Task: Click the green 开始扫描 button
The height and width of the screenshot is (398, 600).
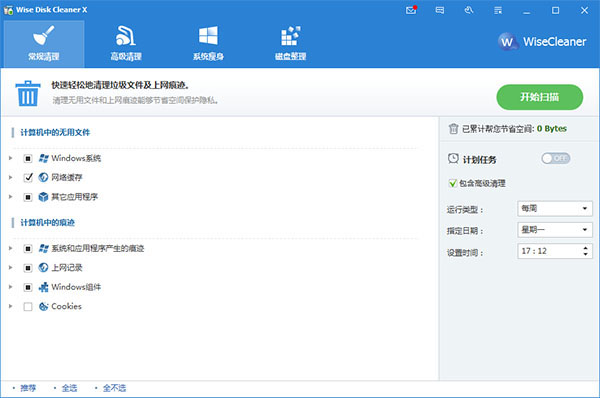Action: pyautogui.click(x=540, y=97)
